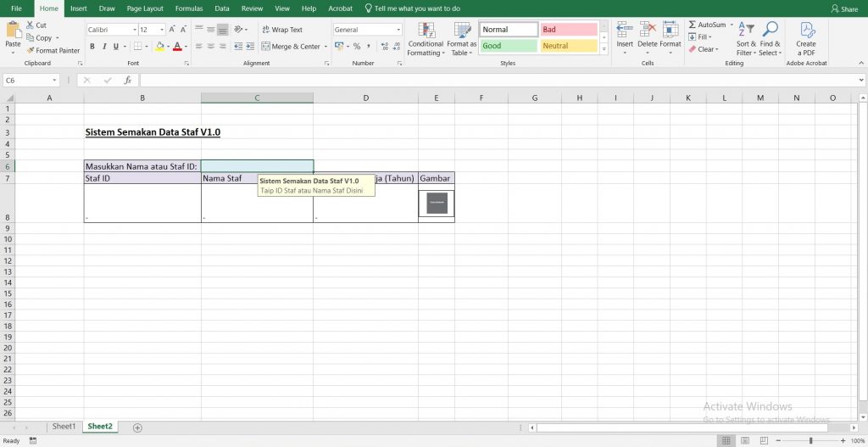Apply the yellow Fill Color
The width and height of the screenshot is (868, 447).
pos(159,47)
